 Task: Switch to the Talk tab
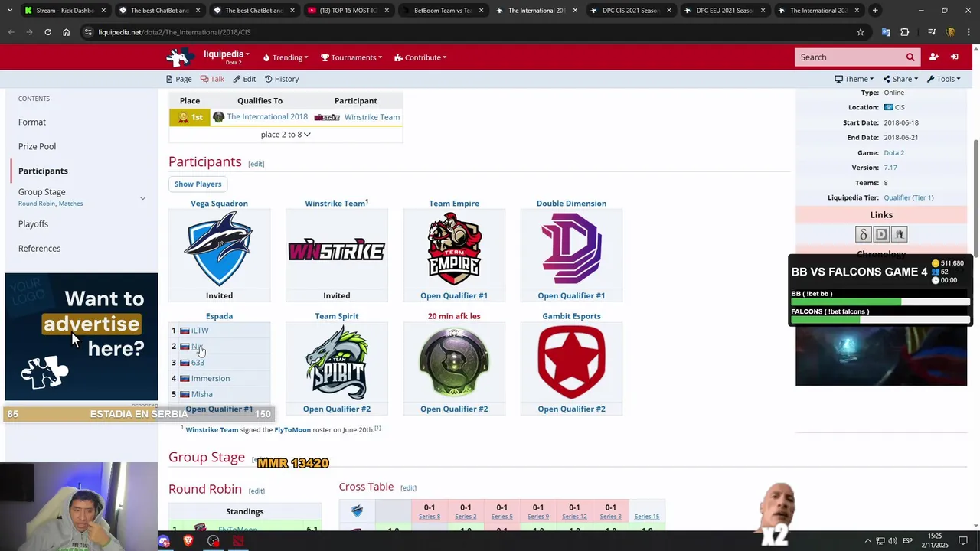[x=212, y=79]
